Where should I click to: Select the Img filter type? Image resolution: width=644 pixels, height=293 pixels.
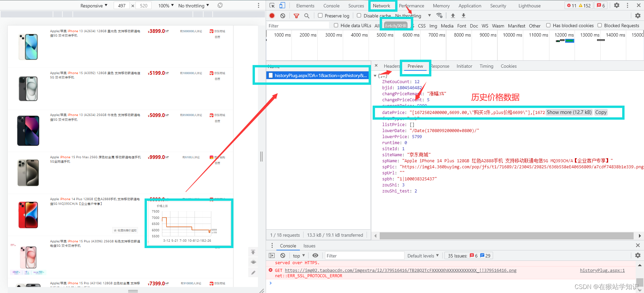pyautogui.click(x=433, y=26)
